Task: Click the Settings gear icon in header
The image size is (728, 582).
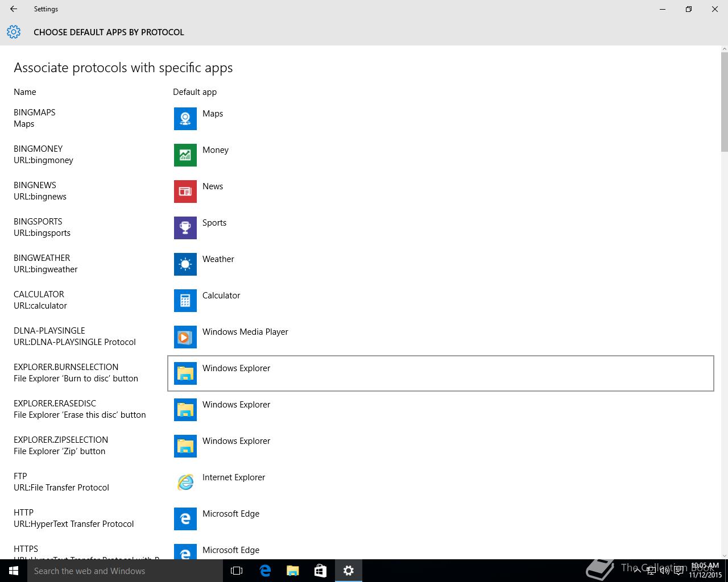Action: pyautogui.click(x=14, y=32)
